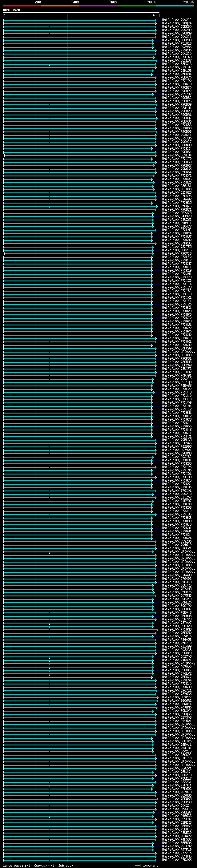The image size is (197, 868).
Task: Click the green alignment bar for Q9SEA7
Action: pyautogui.click(x=80, y=819)
